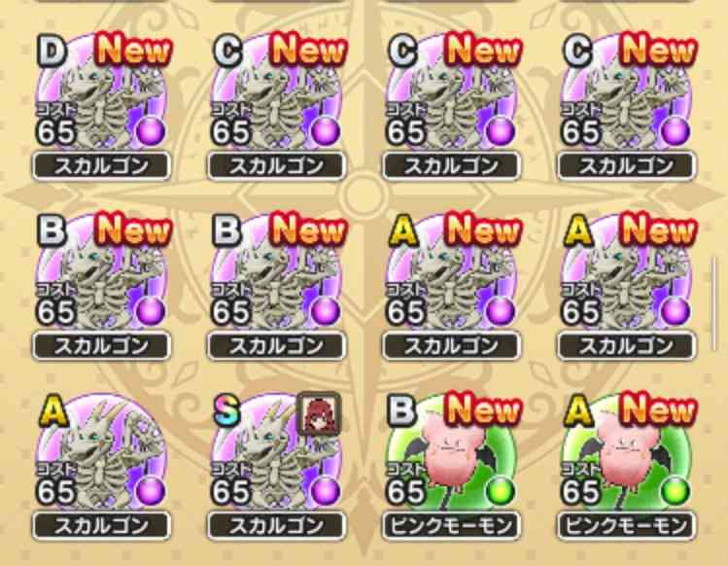
Task: Tap the red-haired character portrait on S-rank スカルゴン
Action: coord(319,413)
